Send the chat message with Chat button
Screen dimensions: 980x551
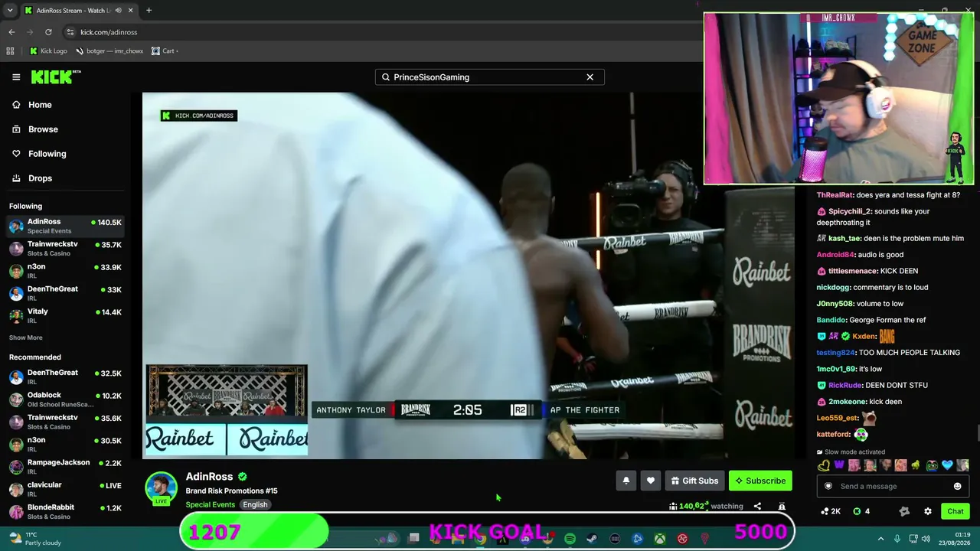point(955,511)
